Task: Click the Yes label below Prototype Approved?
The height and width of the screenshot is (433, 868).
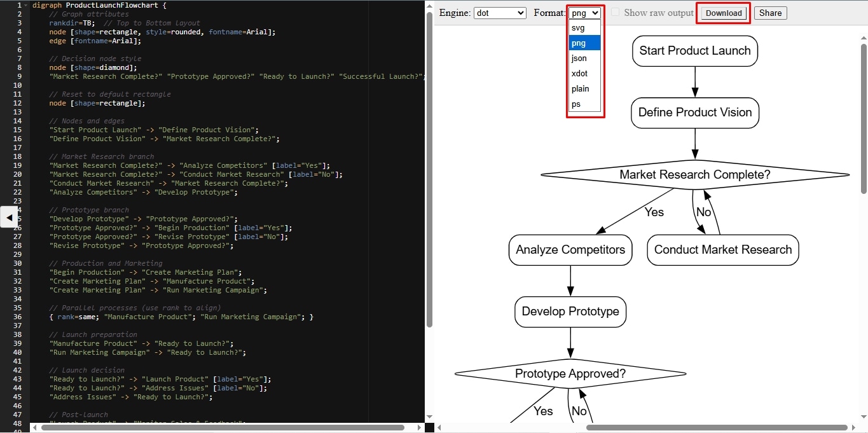Action: 543,411
